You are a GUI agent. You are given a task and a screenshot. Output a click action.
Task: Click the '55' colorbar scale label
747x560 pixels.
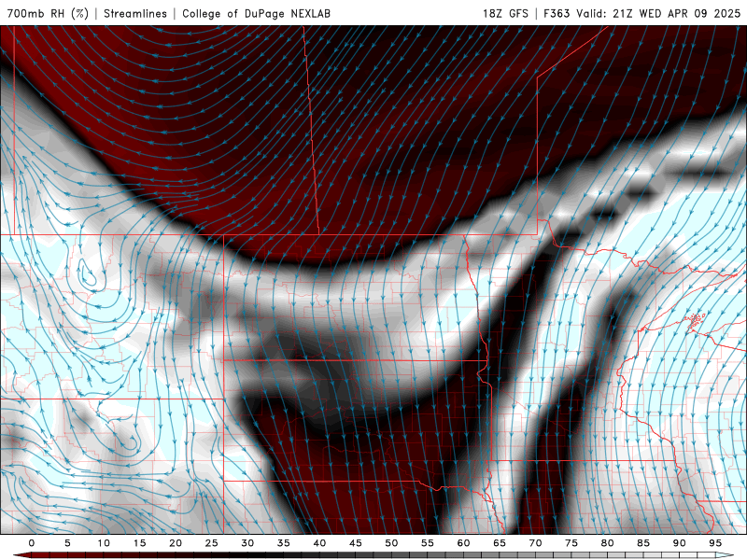point(428,543)
